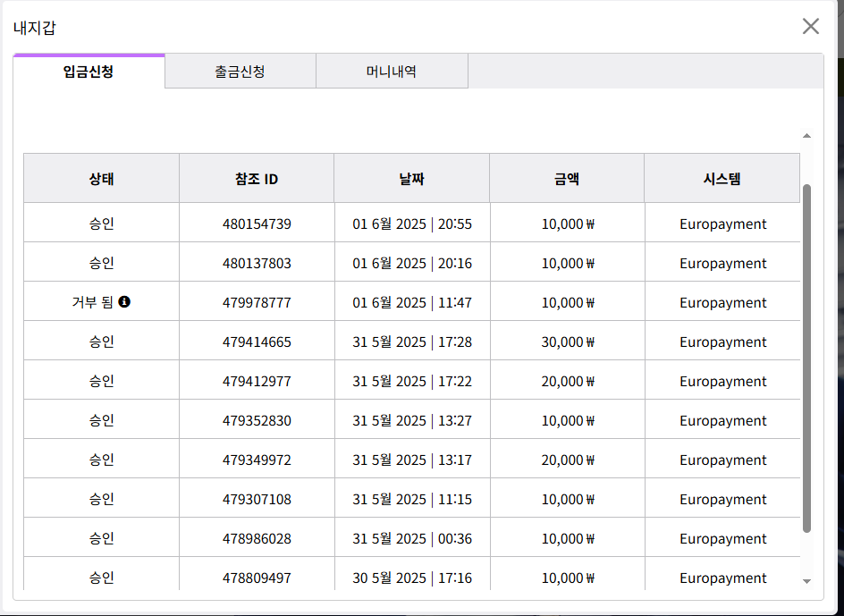Click the 상태 column header
844x616 pixels.
tap(101, 179)
